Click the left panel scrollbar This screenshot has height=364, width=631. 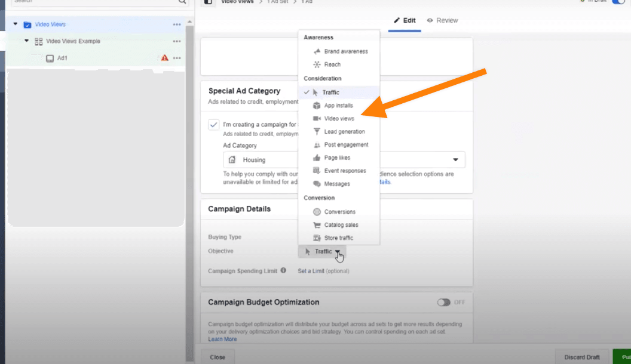point(189,193)
